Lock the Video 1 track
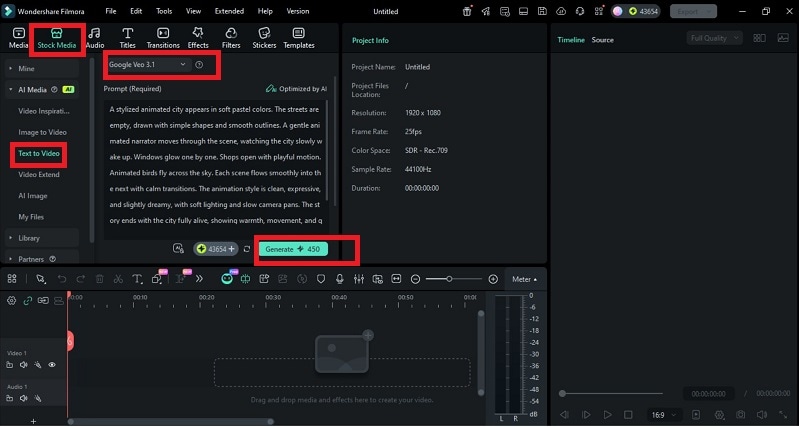The height and width of the screenshot is (427, 799). (10, 365)
